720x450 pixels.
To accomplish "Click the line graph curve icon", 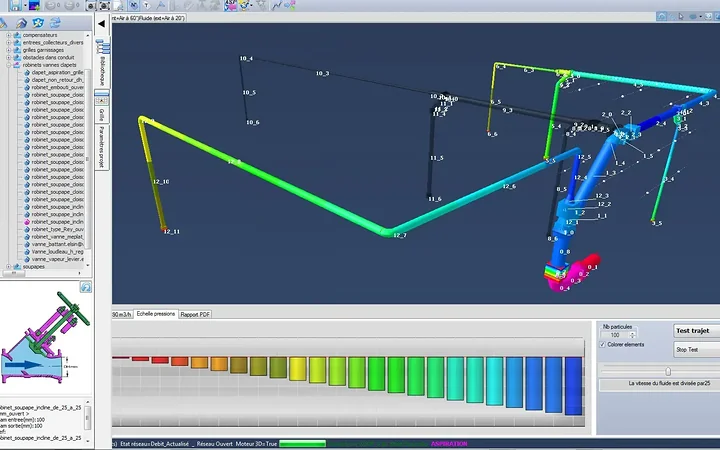I will click(x=276, y=6).
